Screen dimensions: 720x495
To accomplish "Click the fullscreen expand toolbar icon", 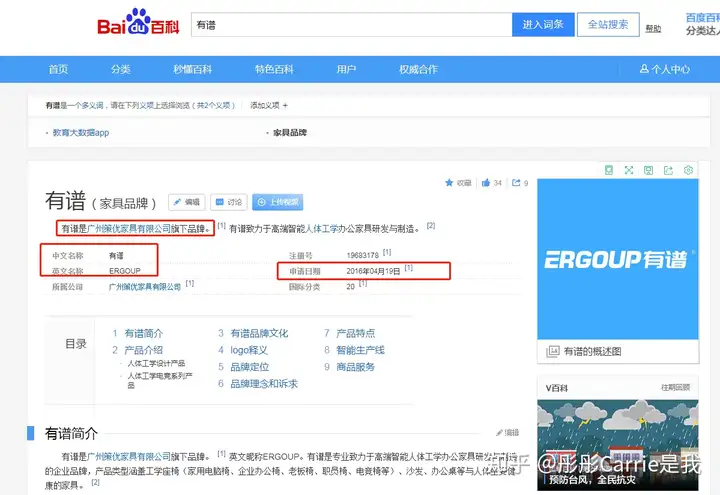I will pyautogui.click(x=629, y=170).
